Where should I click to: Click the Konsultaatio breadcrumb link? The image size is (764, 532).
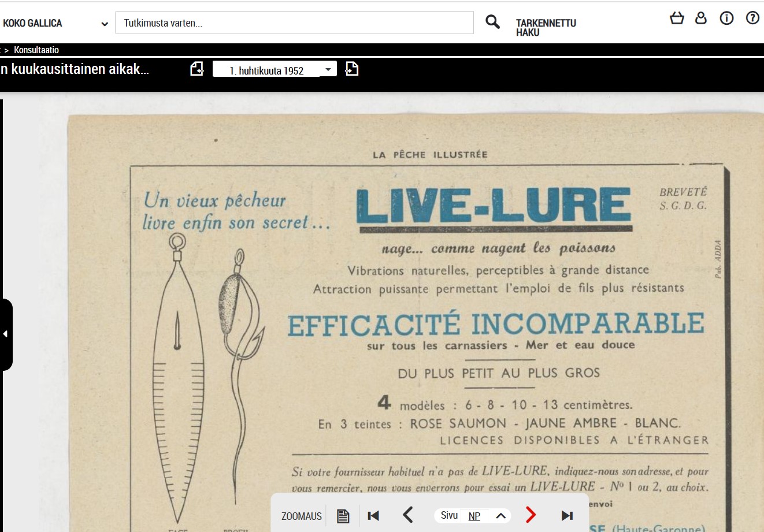[36, 50]
